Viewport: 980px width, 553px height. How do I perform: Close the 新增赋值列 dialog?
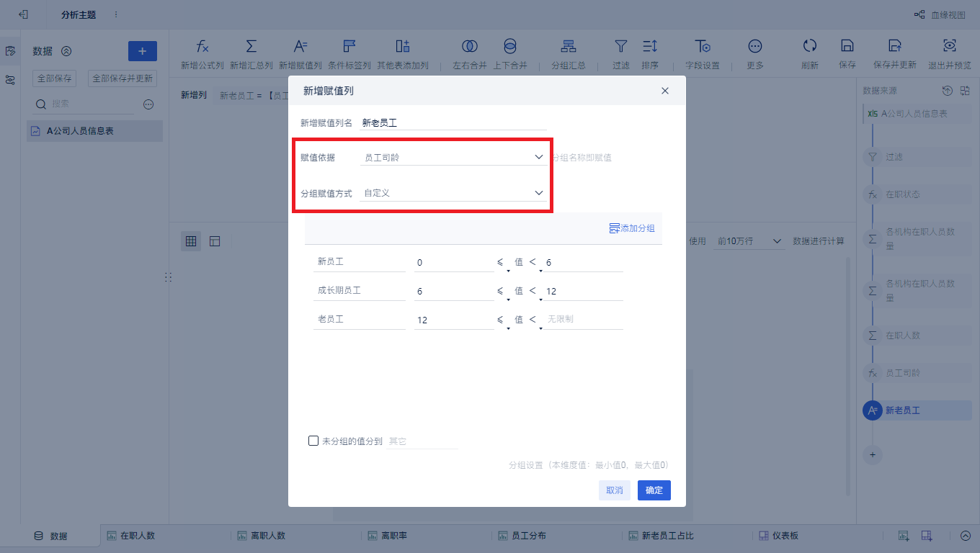[665, 91]
